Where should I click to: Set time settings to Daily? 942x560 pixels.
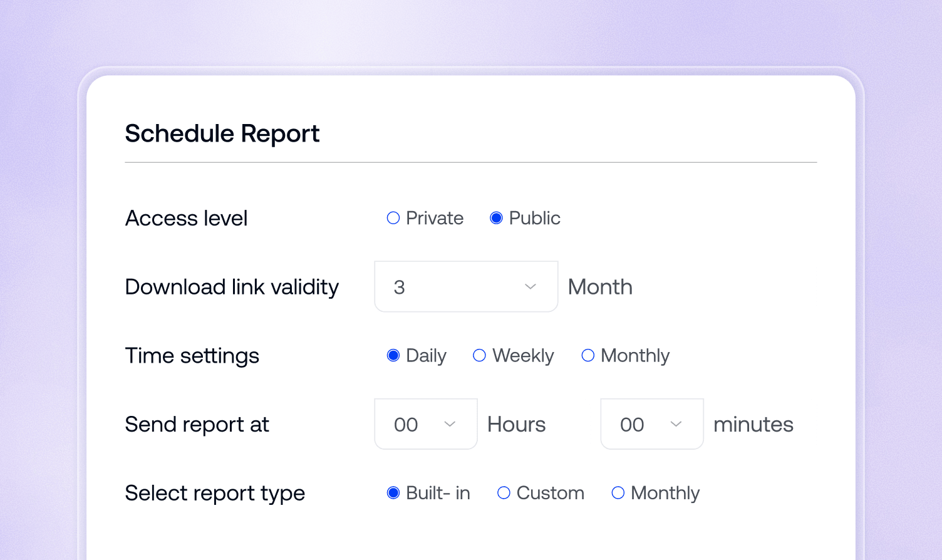pos(393,356)
